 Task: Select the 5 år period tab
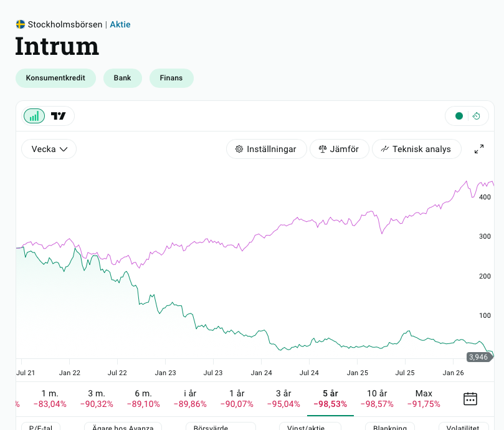coord(330,398)
